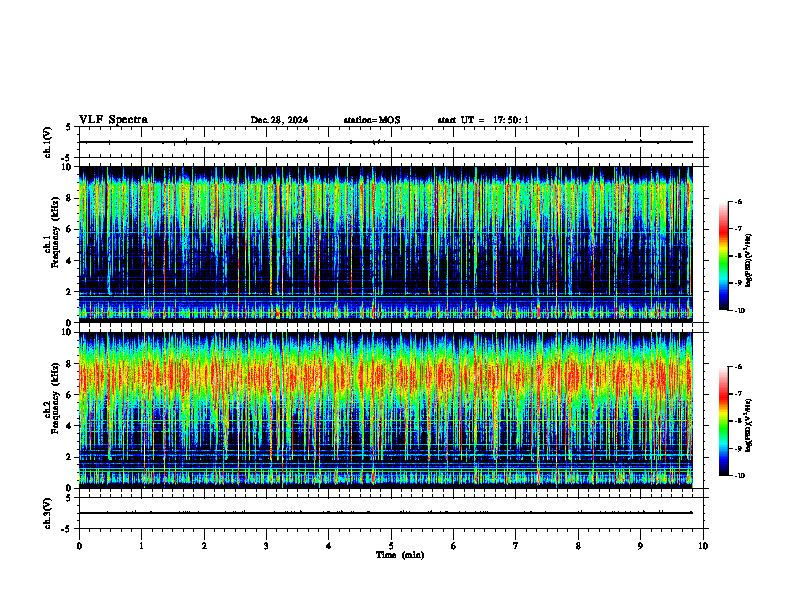Click the ch.3 voltage waveform trace
The height and width of the screenshot is (612, 792).
click(386, 513)
